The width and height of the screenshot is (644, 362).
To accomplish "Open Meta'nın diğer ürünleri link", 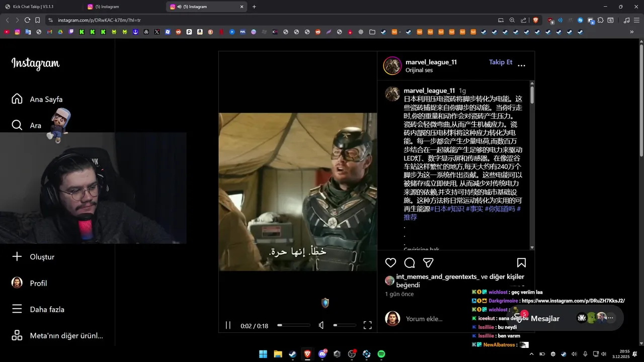I will point(57,335).
